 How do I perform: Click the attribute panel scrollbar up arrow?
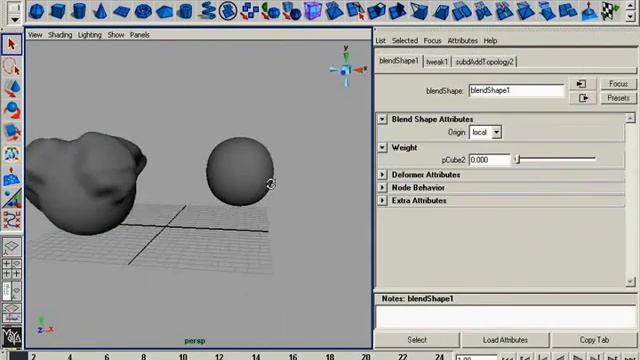pos(630,118)
